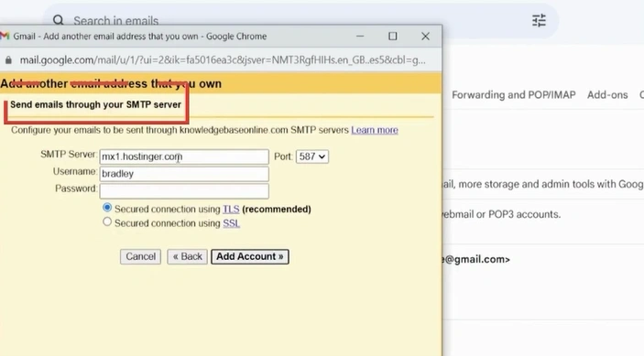The height and width of the screenshot is (356, 644).
Task: Open the Add-ons settings tab
Action: (x=607, y=95)
